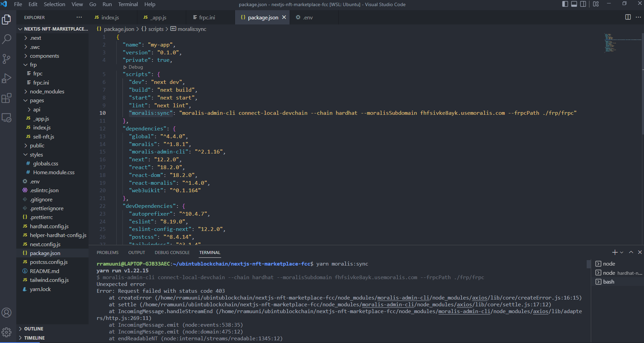Place cursor on line 10 number gutter
The image size is (644, 343).
(102, 113)
